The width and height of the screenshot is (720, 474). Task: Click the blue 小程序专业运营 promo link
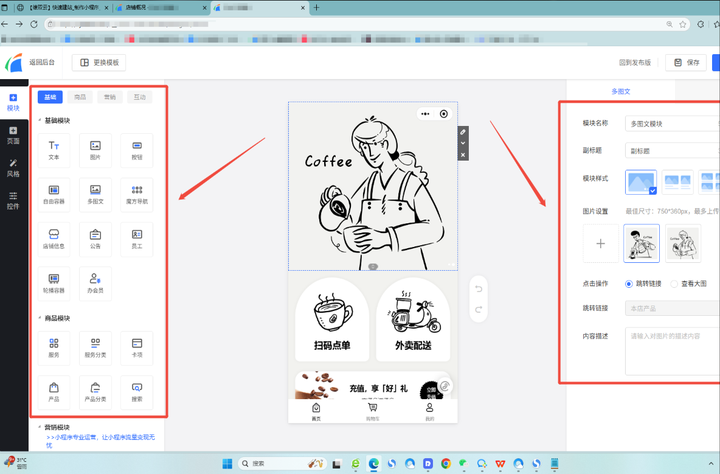(101, 441)
